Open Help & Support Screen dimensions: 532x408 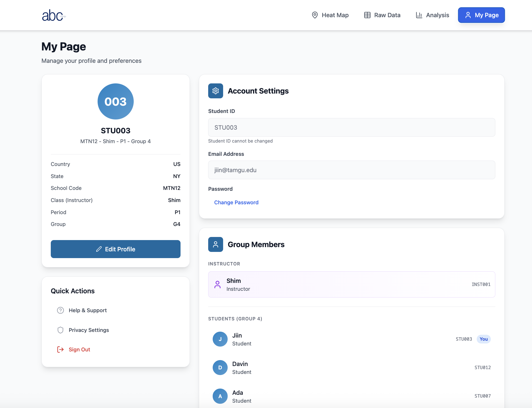tap(87, 311)
